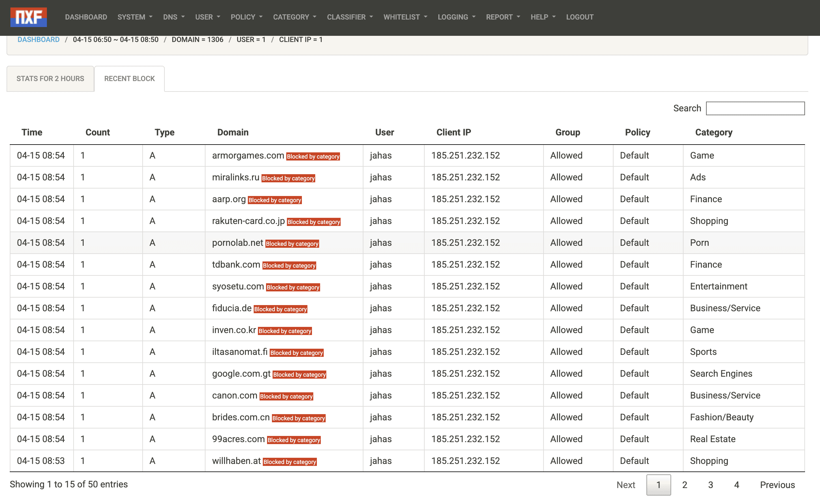The height and width of the screenshot is (504, 820).
Task: Open the REPORT dropdown menu
Action: coord(503,17)
